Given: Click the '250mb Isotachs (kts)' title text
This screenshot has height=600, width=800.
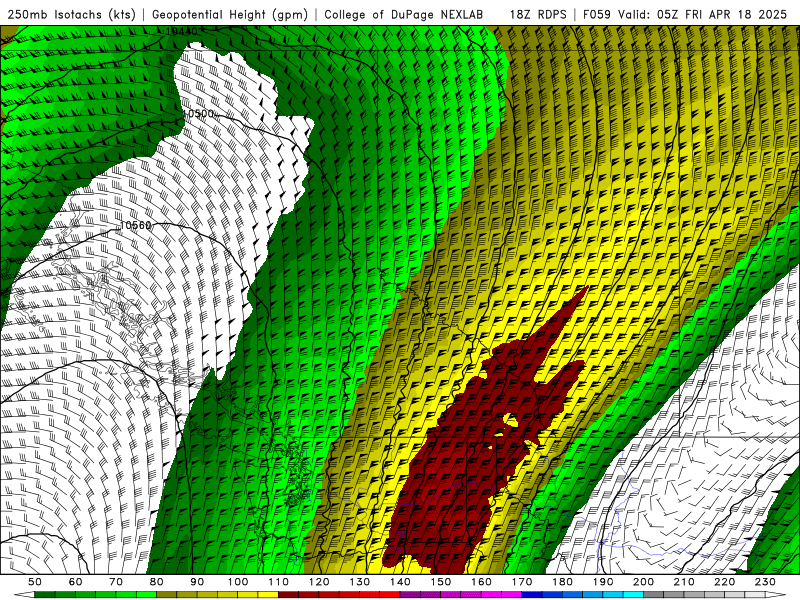Looking at the screenshot, I should point(71,14).
